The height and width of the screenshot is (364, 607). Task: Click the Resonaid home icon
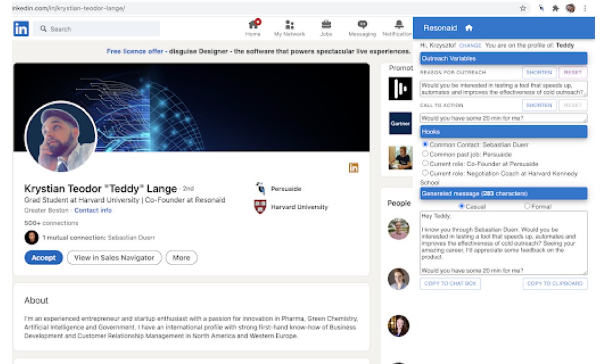469,28
